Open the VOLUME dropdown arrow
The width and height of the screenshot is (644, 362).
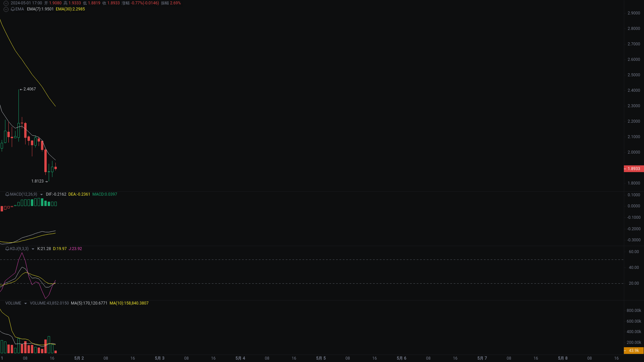[26, 303]
